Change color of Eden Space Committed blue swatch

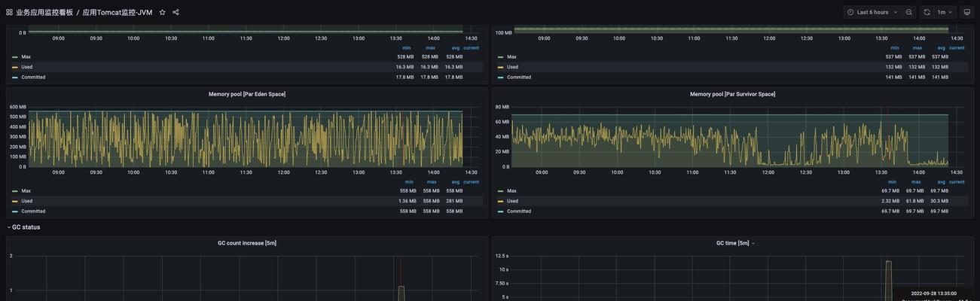point(15,211)
